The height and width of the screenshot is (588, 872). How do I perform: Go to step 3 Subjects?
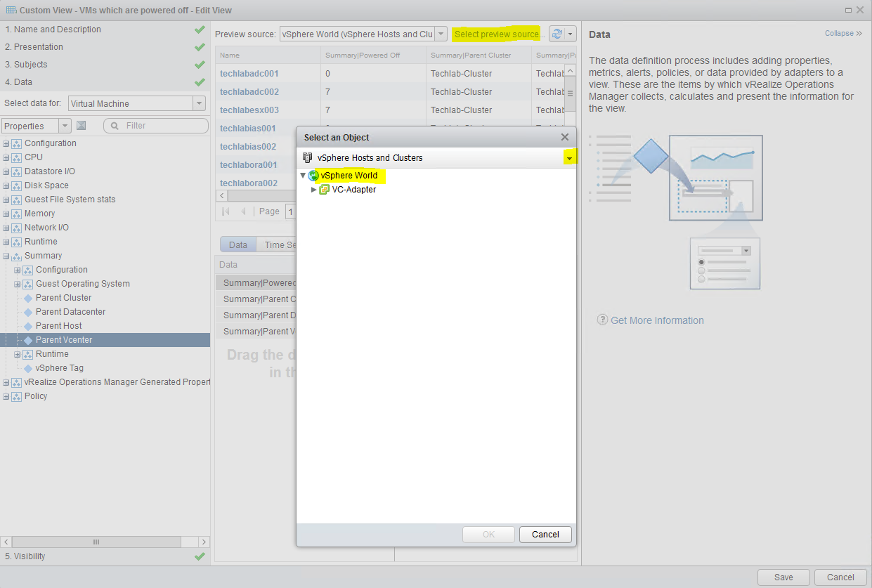[105, 65]
